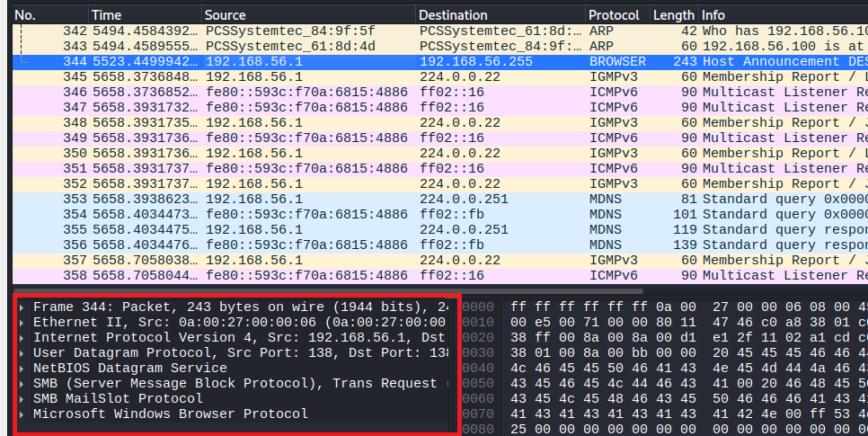868x436 pixels.
Task: Sort by the Length column header
Action: coord(674,15)
